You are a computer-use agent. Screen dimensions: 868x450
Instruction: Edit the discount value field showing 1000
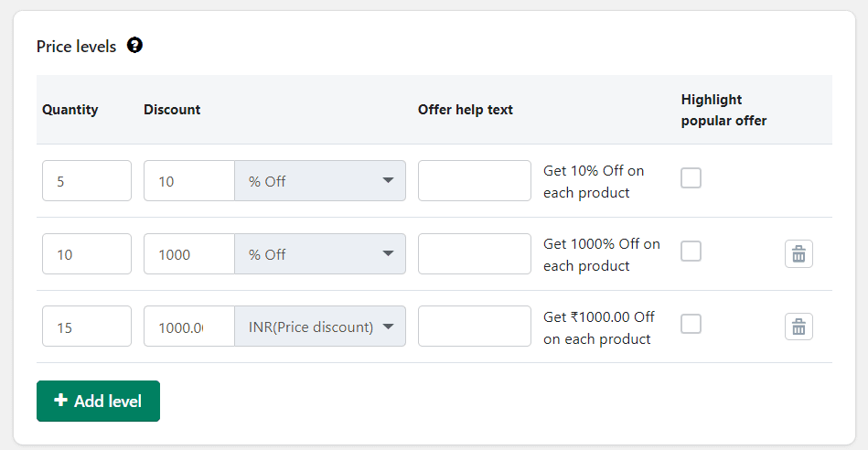189,254
